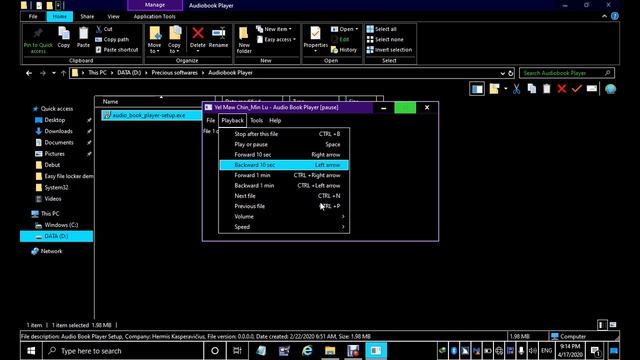Choose Forward 10 sec
The height and width of the screenshot is (360, 640).
point(284,155)
